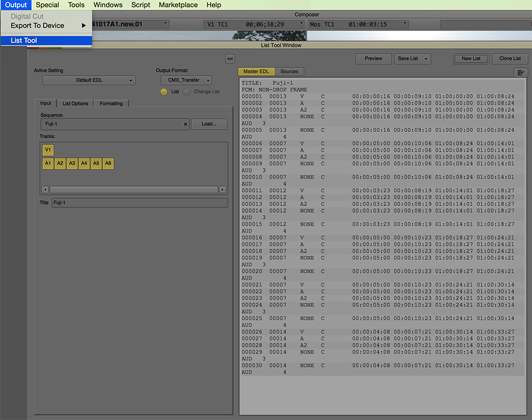Toggle the A4 audio track button
This screenshot has width=532, height=420.
84,163
